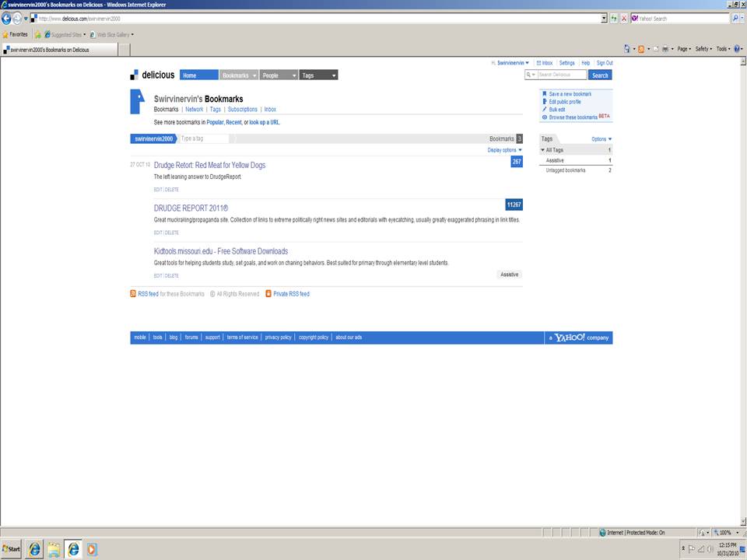Click the network tray icon
The height and width of the screenshot is (560, 747).
[x=701, y=549]
